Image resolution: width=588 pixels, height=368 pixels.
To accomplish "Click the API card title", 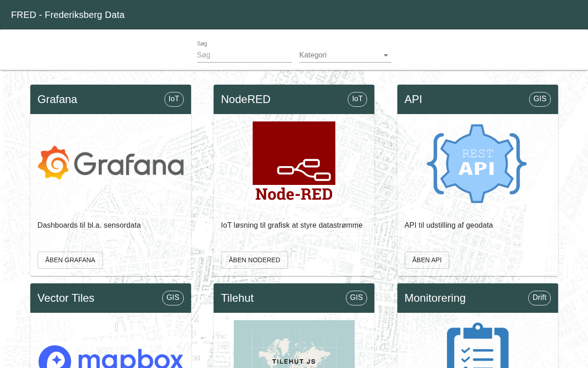I will click(x=413, y=99).
